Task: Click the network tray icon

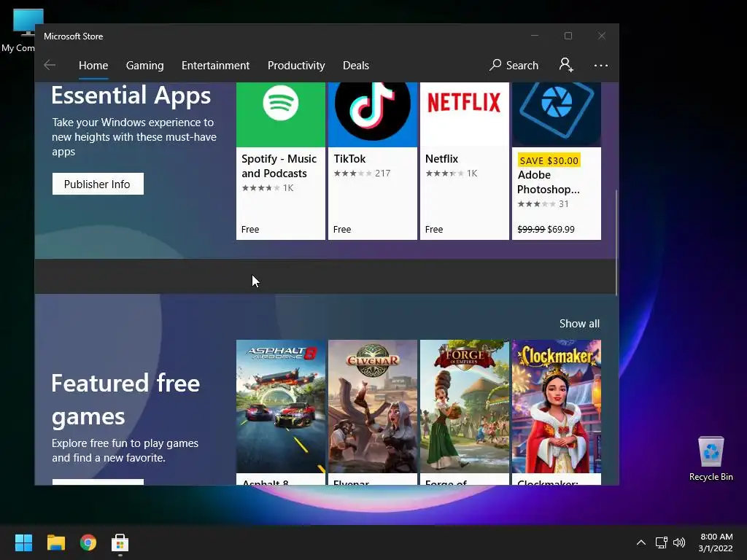Action: click(661, 542)
